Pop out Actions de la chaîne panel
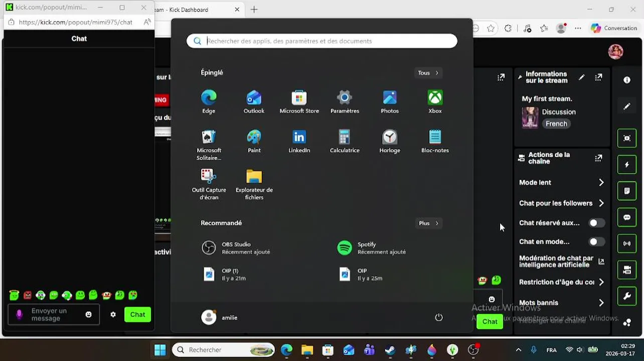This screenshot has height=361, width=644. pyautogui.click(x=598, y=158)
